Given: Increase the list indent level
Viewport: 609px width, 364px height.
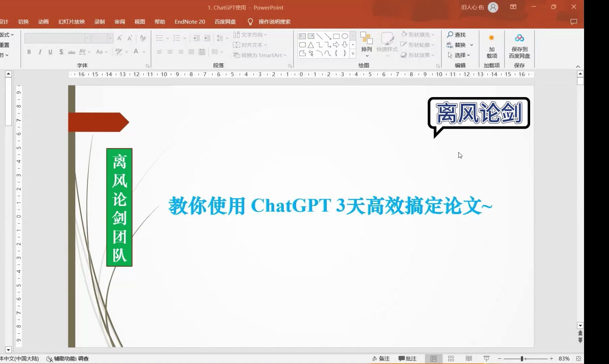Looking at the screenshot, I should tap(207, 38).
